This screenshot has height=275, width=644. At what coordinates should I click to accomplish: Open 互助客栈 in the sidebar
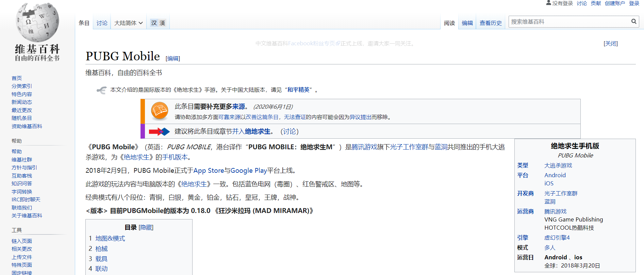point(22,175)
